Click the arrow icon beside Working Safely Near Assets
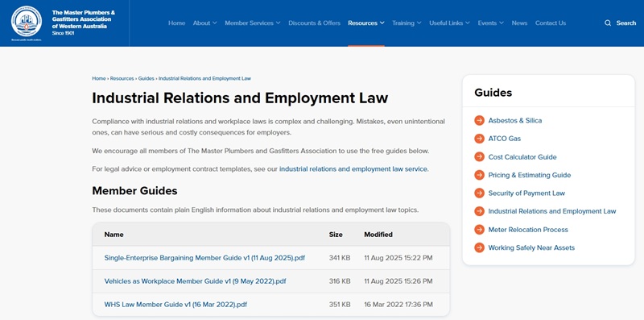Viewport: 644px width, 320px height. click(479, 247)
